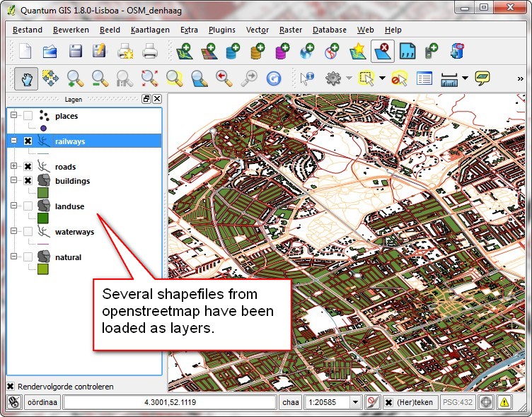Select features with the rectangle tool

(366, 78)
